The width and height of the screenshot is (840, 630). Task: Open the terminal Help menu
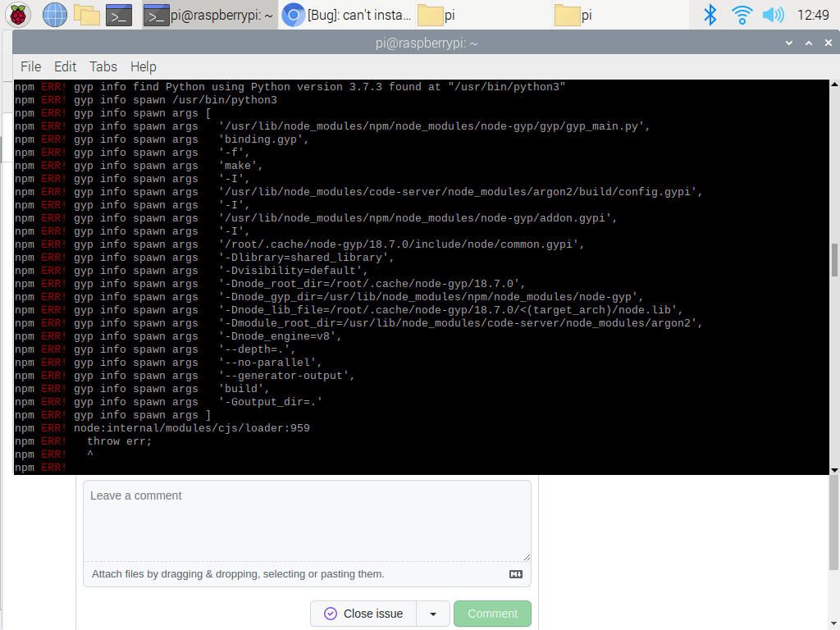(x=143, y=66)
